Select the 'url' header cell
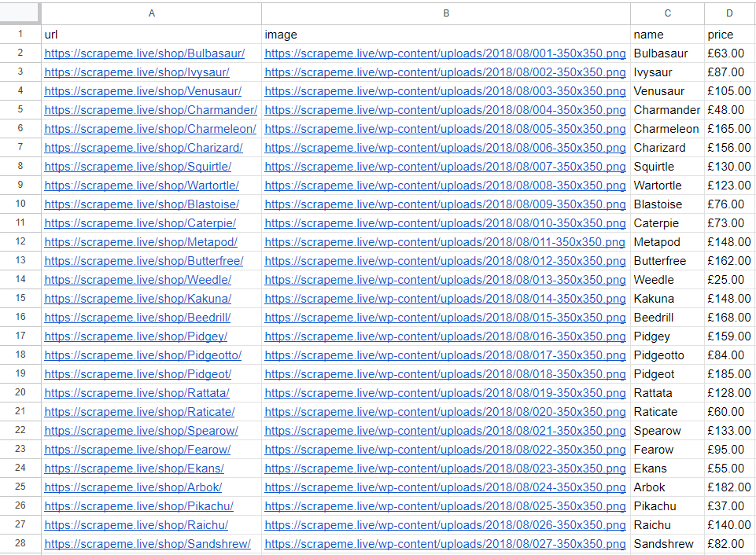 click(x=151, y=35)
